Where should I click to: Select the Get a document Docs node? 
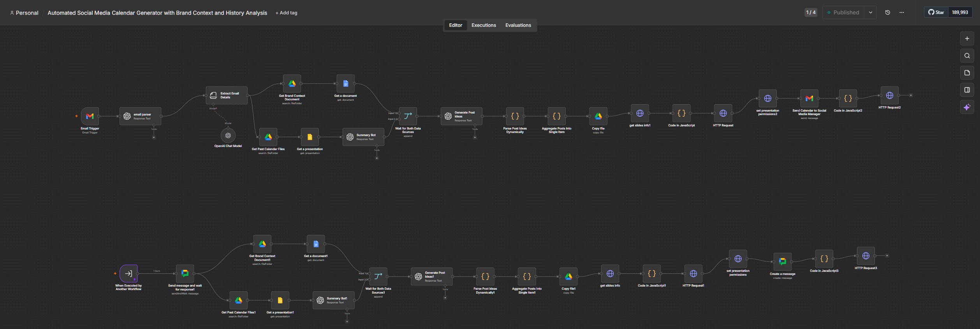coord(345,83)
